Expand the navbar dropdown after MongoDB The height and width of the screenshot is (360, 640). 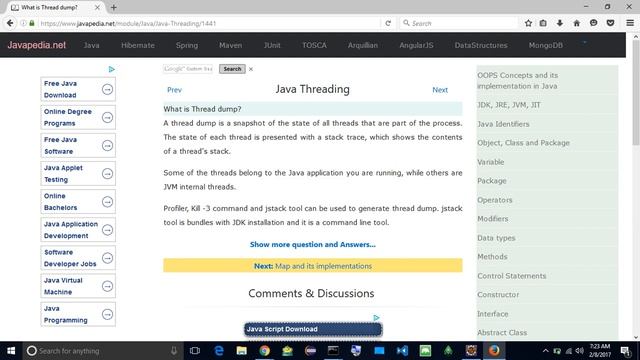[584, 42]
